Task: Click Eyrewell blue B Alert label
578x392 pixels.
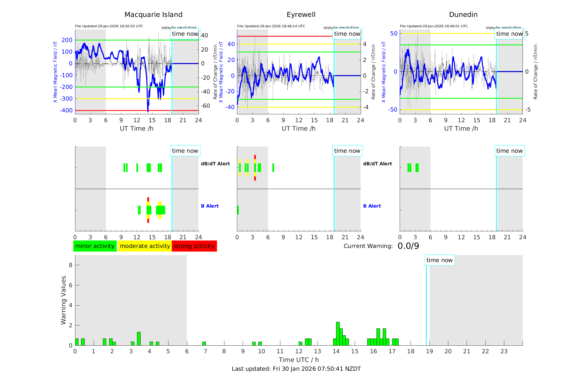Action: coord(372,206)
